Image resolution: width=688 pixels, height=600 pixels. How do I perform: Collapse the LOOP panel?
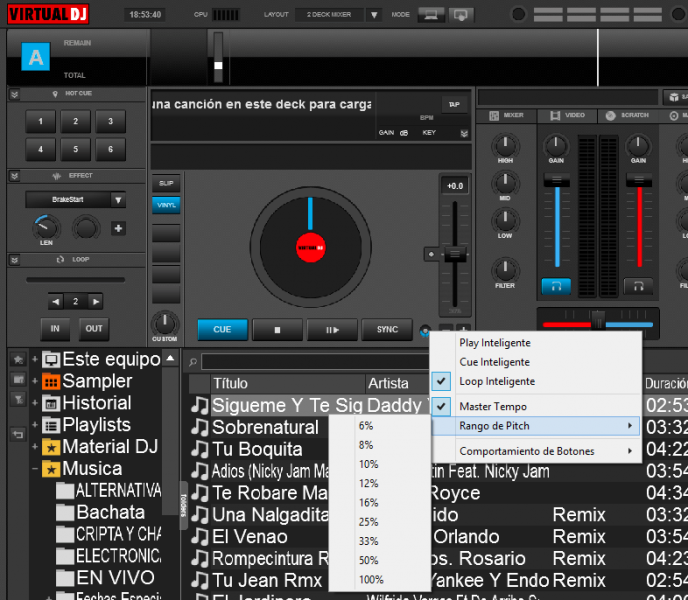tap(14, 260)
